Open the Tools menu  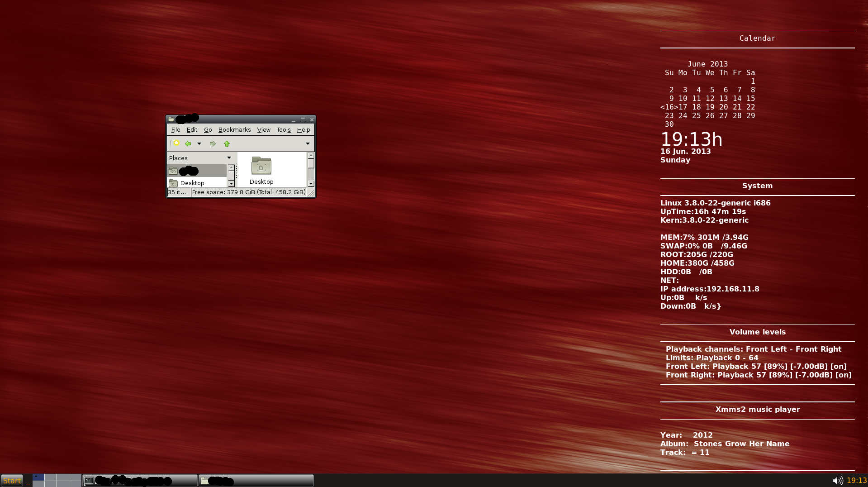(284, 129)
